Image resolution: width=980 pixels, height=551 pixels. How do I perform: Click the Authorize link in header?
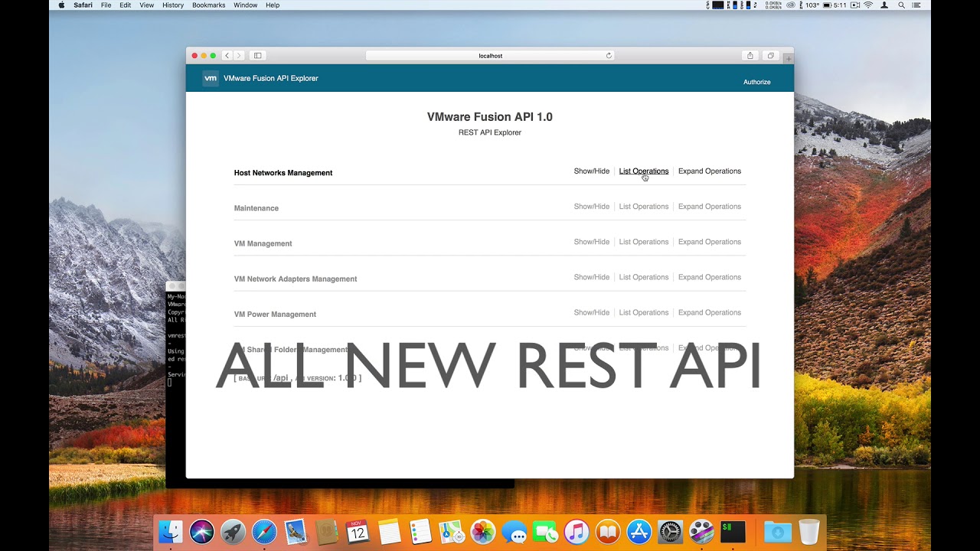click(757, 82)
